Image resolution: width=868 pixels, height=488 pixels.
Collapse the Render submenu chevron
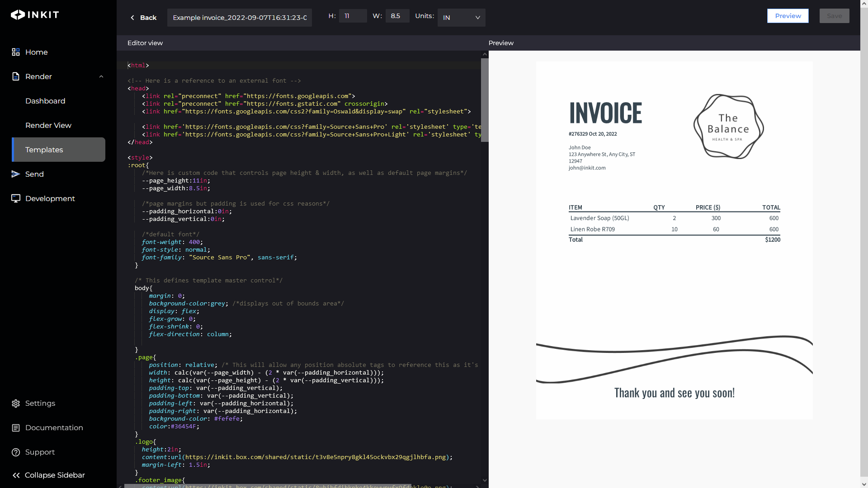(x=101, y=76)
